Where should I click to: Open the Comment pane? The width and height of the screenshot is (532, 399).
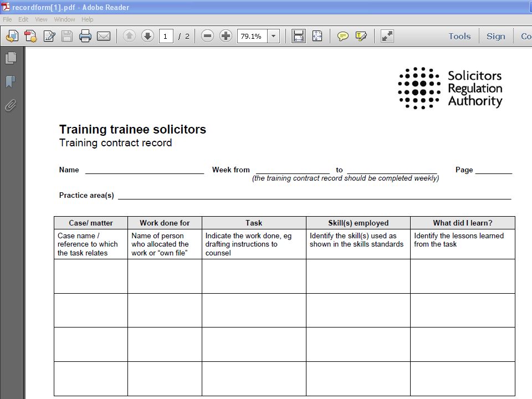(526, 37)
